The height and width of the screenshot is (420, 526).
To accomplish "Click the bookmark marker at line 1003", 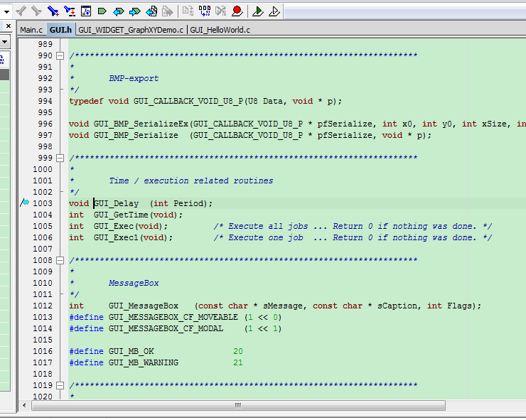I will coord(24,203).
